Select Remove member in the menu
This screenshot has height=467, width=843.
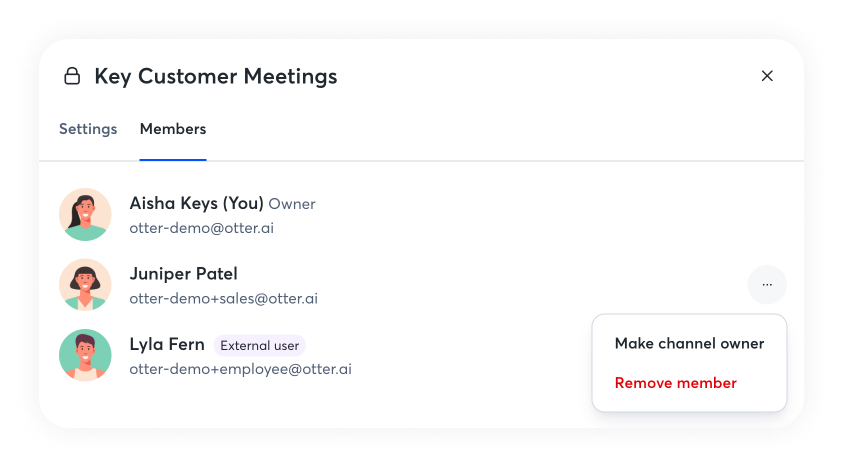(675, 383)
